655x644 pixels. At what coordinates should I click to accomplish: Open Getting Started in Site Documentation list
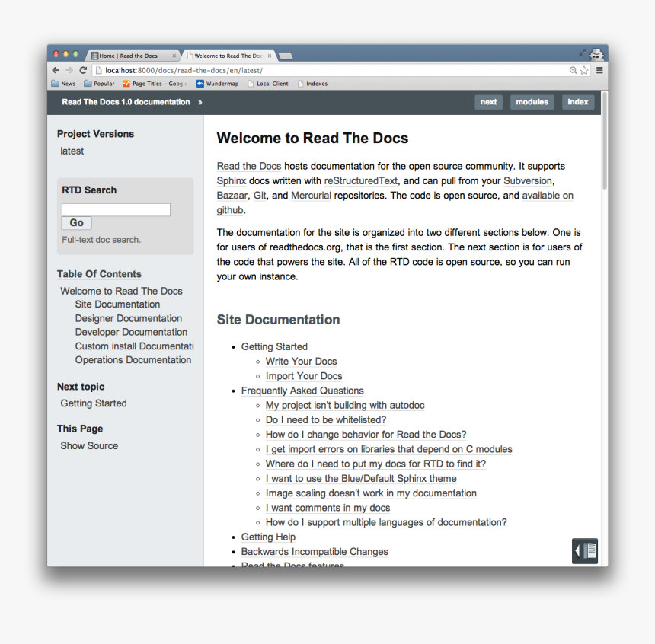click(x=274, y=346)
